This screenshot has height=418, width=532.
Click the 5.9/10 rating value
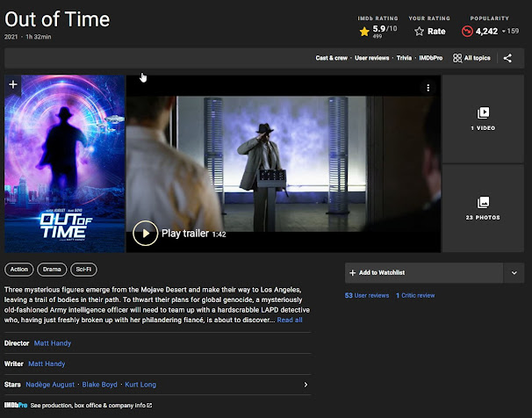385,28
